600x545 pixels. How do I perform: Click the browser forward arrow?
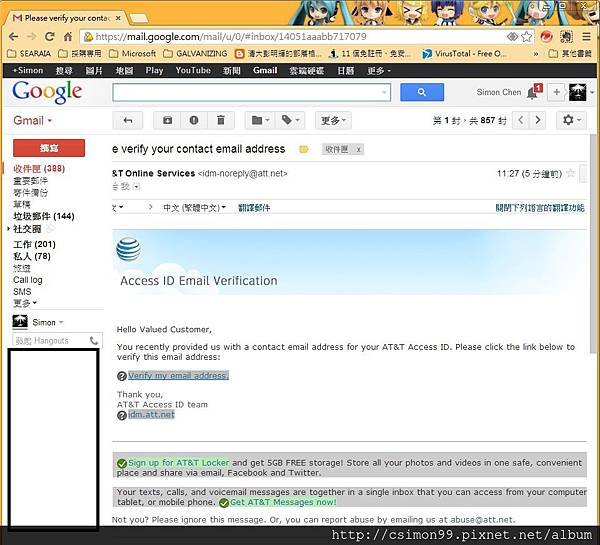click(x=31, y=37)
